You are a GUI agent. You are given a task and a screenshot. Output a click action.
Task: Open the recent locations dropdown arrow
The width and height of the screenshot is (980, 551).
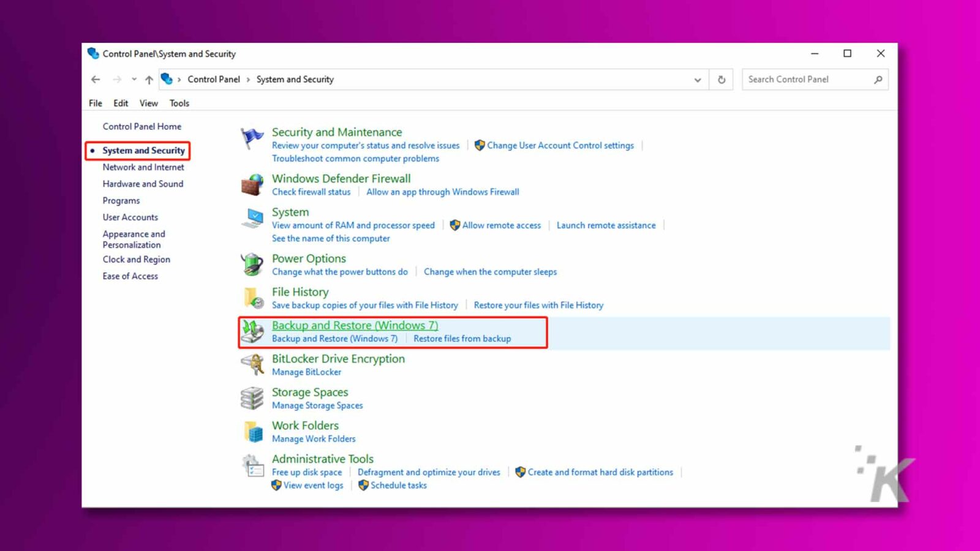point(134,80)
